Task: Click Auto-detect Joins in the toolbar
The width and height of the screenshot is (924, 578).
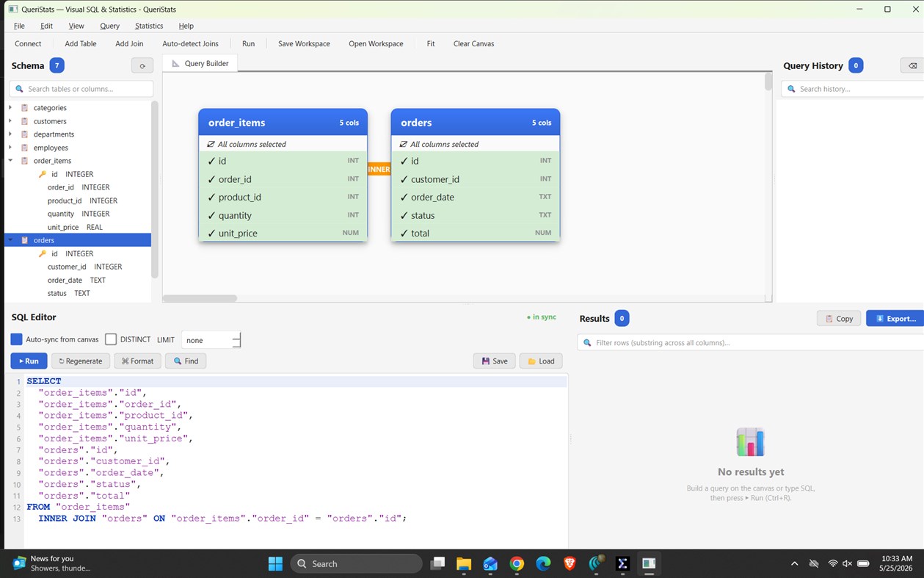Action: tap(191, 43)
